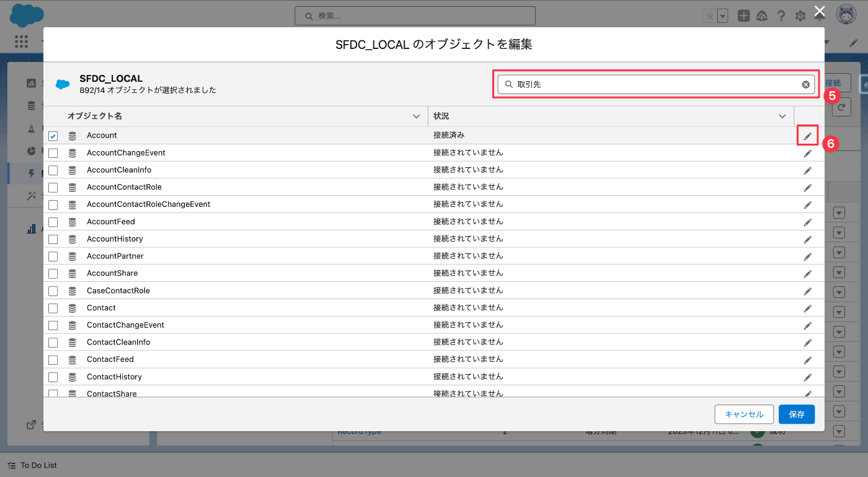Screen dimensions: 868x477
Task: Click the SFDC_LOCAL connection name
Action: click(x=111, y=79)
